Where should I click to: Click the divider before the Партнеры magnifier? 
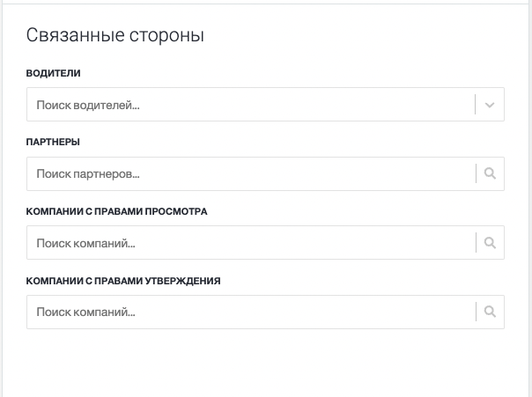(476, 173)
